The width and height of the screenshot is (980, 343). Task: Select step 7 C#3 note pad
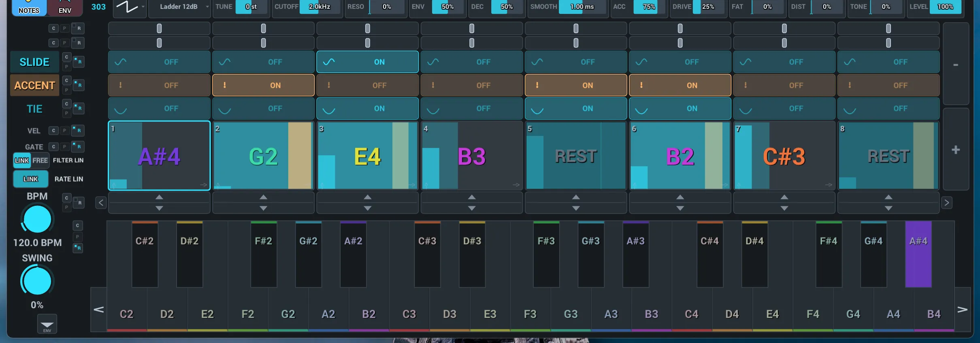[x=784, y=156]
